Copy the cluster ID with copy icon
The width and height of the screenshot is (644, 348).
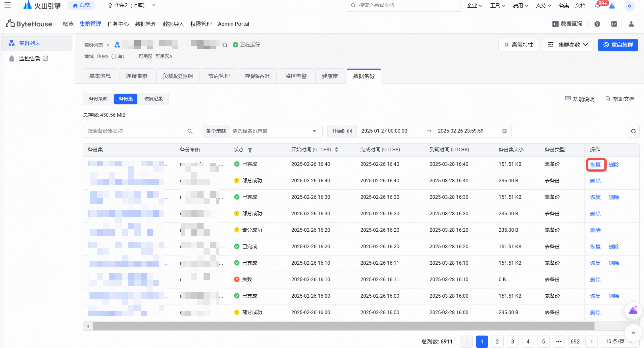(224, 45)
